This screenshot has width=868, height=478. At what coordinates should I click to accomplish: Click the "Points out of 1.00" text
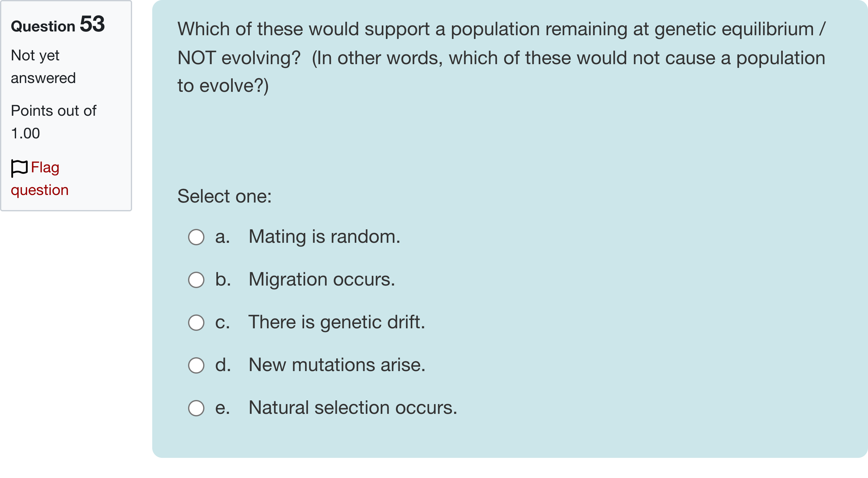pos(53,122)
